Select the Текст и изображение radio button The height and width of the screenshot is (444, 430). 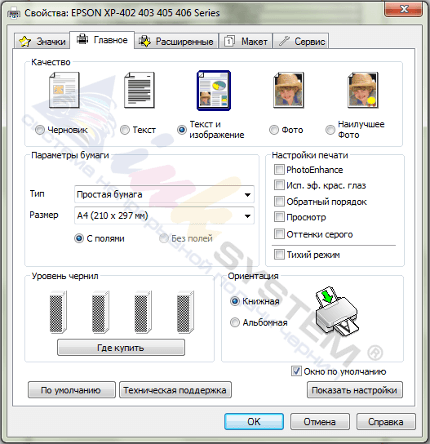[x=182, y=130]
